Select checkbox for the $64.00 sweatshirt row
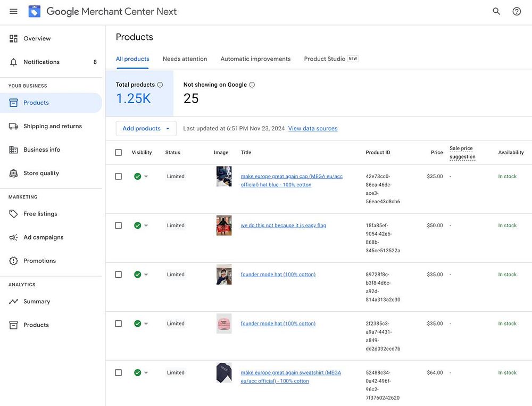The height and width of the screenshot is (406, 532). click(118, 373)
